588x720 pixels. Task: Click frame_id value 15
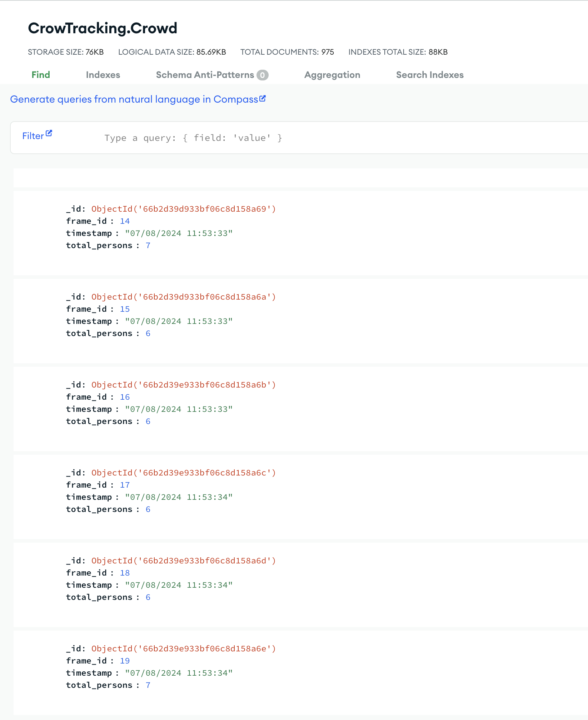coord(125,309)
